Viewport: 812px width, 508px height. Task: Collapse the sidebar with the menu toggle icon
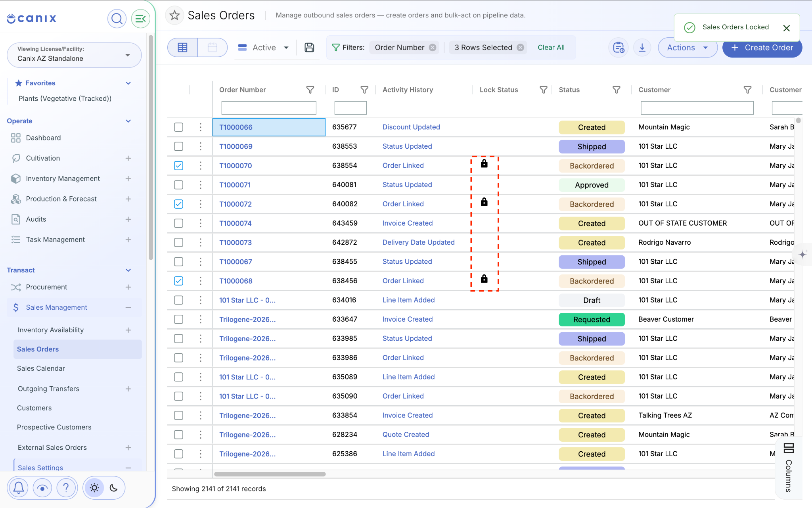click(140, 18)
